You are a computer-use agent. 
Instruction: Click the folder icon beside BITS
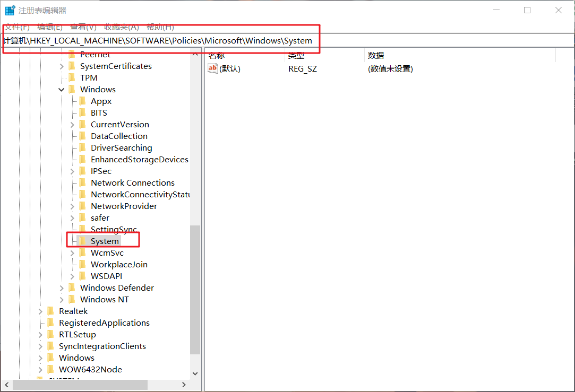coord(82,112)
